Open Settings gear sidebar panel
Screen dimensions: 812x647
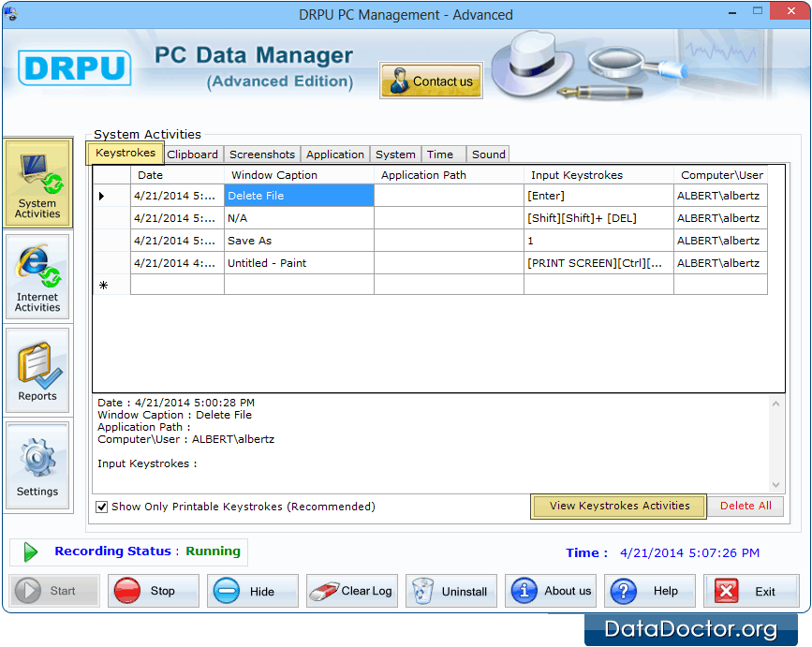click(37, 465)
